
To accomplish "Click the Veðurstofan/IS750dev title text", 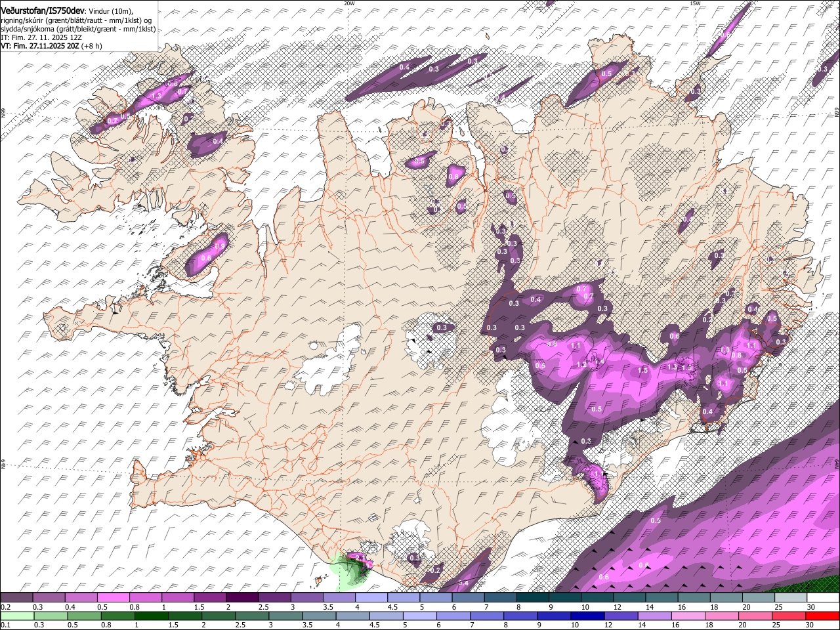I will coord(42,10).
